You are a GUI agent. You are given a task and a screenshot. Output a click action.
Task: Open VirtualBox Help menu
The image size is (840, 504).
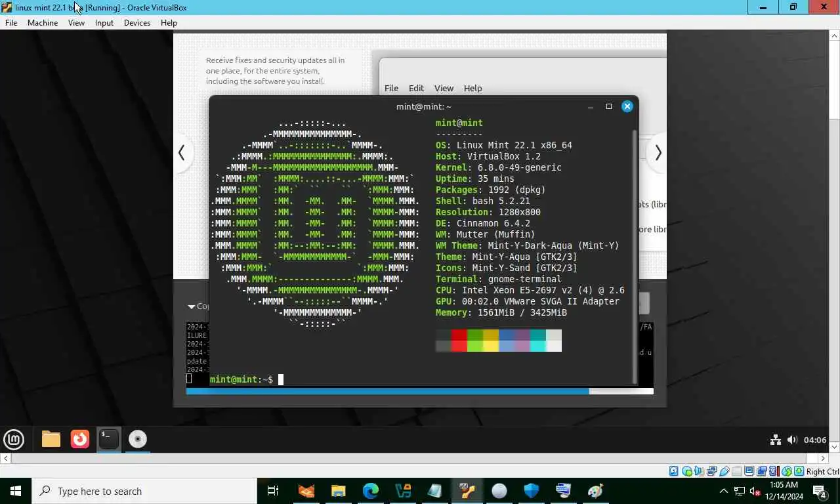coord(169,22)
